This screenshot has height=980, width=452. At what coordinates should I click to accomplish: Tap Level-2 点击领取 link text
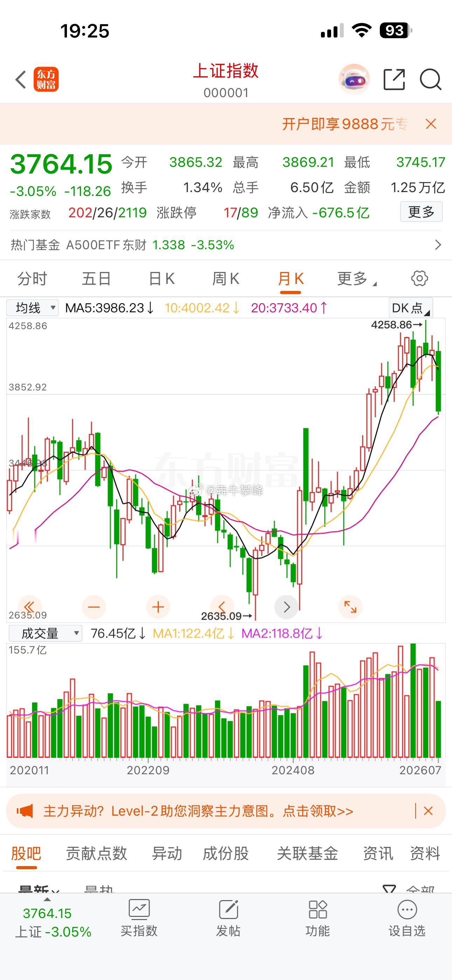click(x=318, y=811)
